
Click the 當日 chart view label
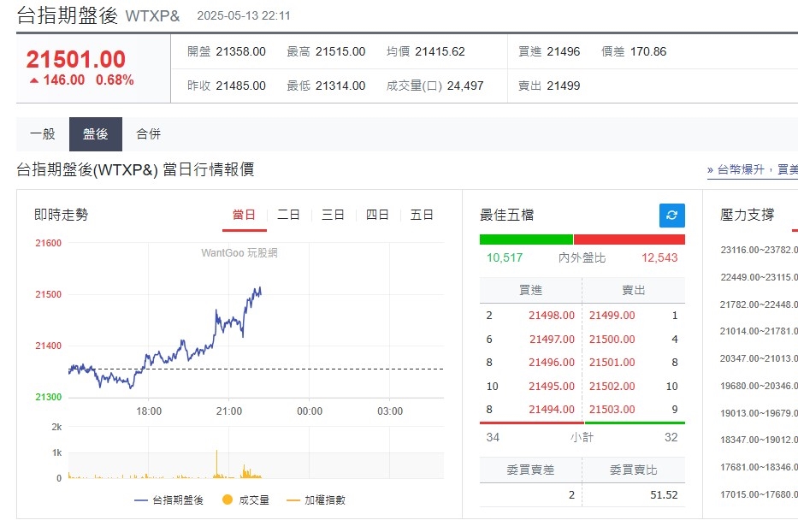click(243, 215)
